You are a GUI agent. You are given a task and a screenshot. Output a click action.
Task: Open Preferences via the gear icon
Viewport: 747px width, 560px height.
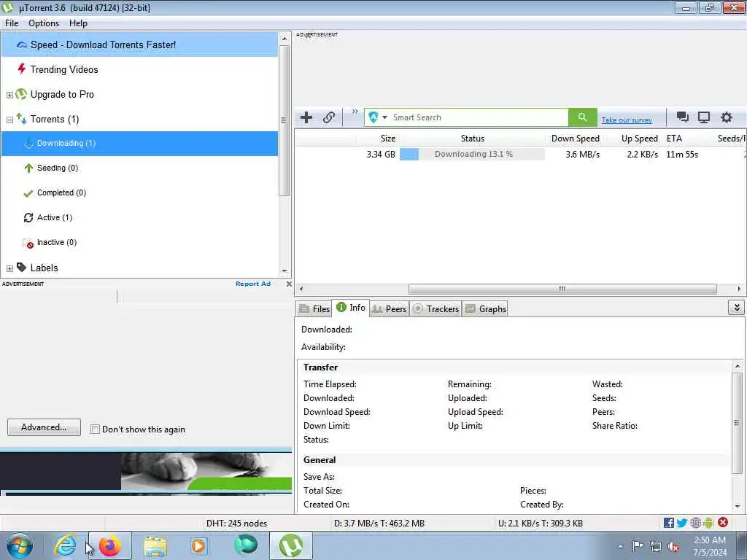click(x=726, y=117)
